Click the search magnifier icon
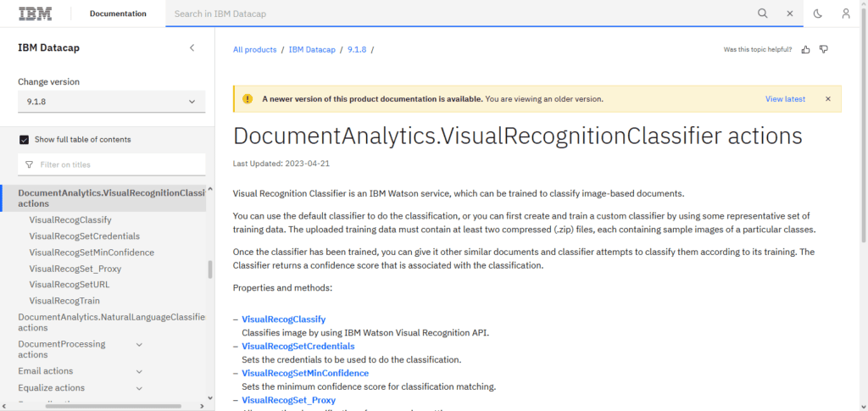The width and height of the screenshot is (868, 411). (763, 14)
